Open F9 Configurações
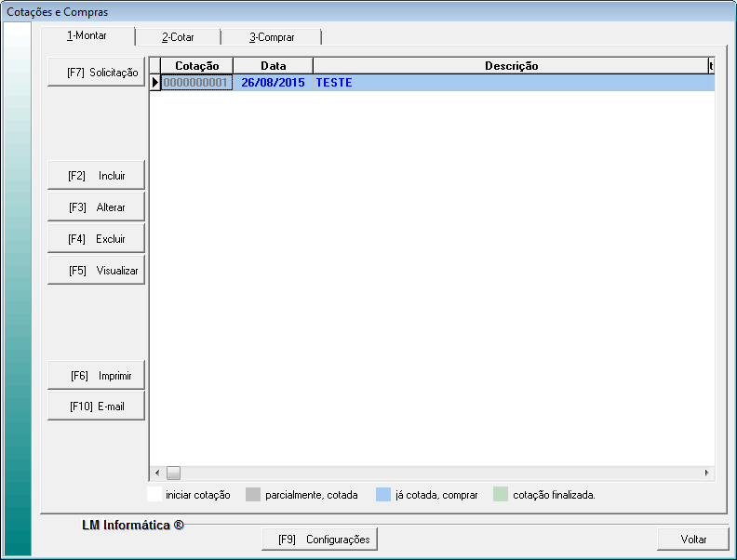 click(322, 540)
